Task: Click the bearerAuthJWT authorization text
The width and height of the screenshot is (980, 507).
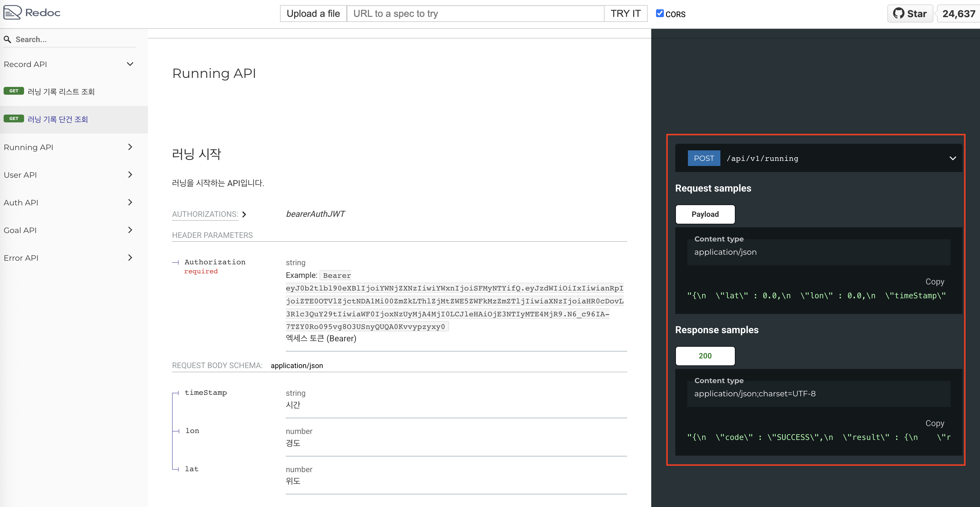Action: tap(315, 214)
